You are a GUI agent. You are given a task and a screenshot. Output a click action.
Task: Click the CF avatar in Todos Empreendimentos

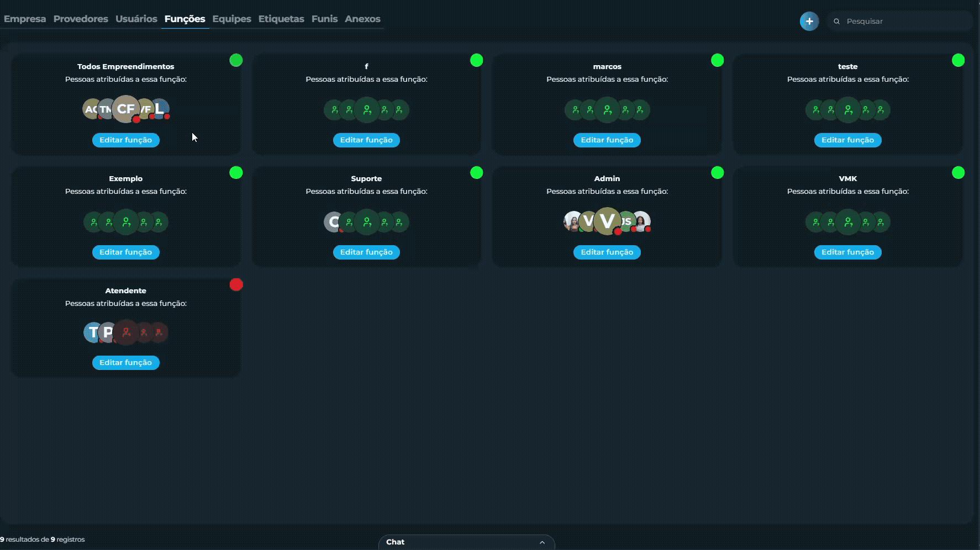[x=126, y=109]
